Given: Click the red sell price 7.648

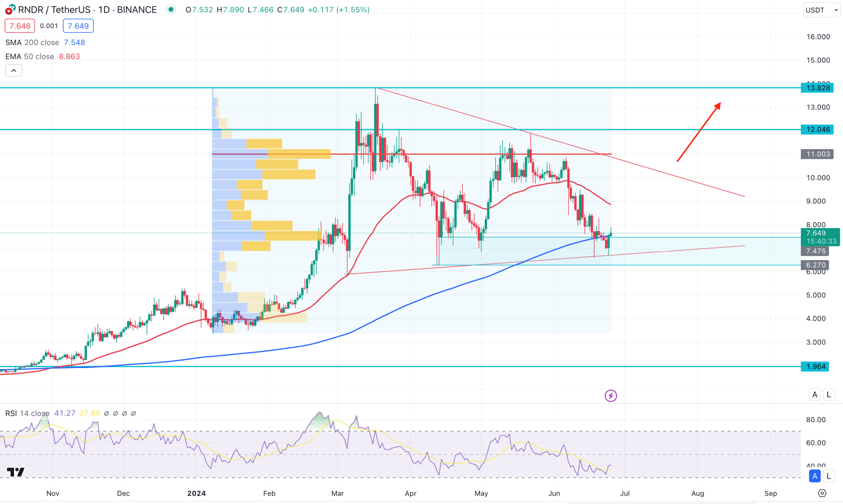Looking at the screenshot, I should [x=20, y=26].
